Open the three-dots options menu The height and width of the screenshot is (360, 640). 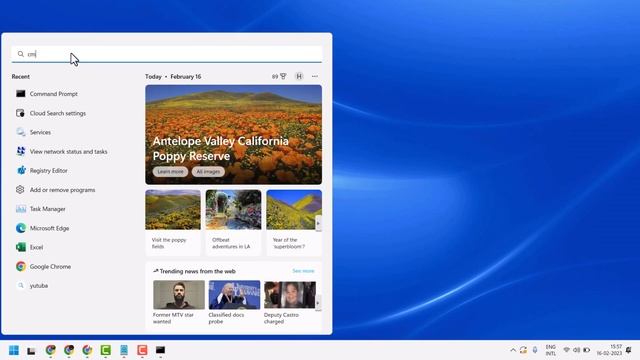tap(315, 76)
